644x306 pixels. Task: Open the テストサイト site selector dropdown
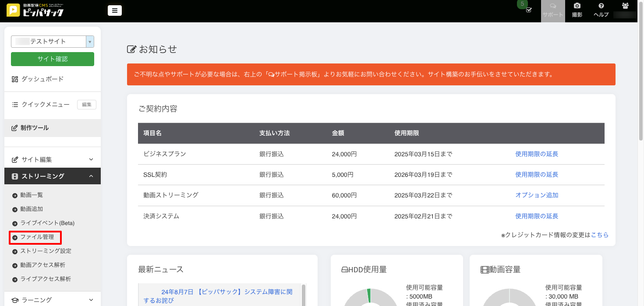coord(53,42)
